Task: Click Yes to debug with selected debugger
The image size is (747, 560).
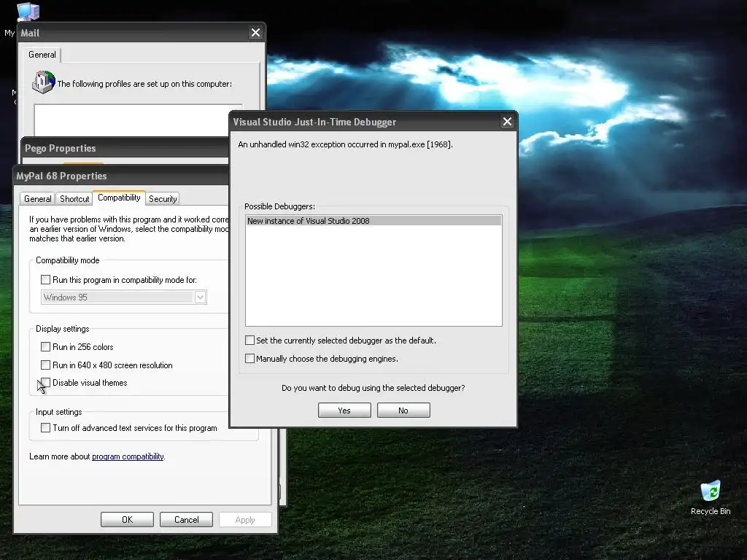Action: click(x=344, y=411)
